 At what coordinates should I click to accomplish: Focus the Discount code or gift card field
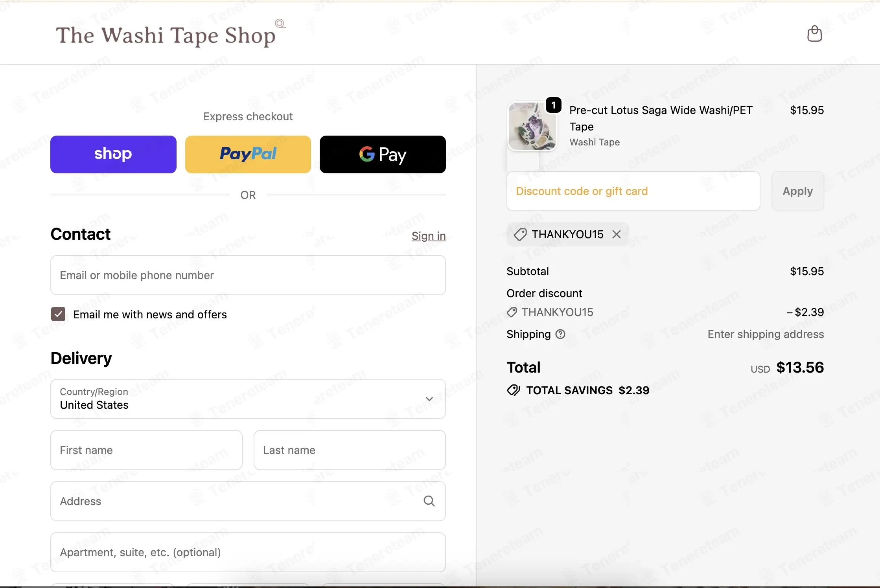(633, 191)
